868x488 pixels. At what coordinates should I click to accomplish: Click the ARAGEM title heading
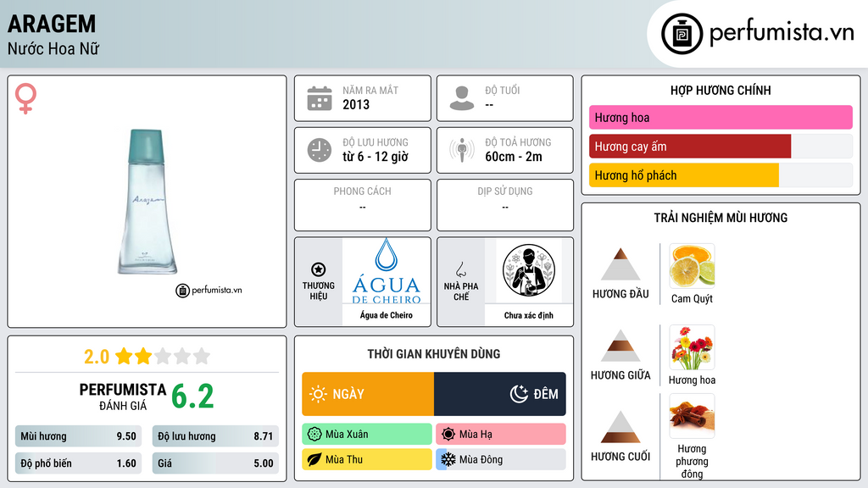[x=52, y=24]
